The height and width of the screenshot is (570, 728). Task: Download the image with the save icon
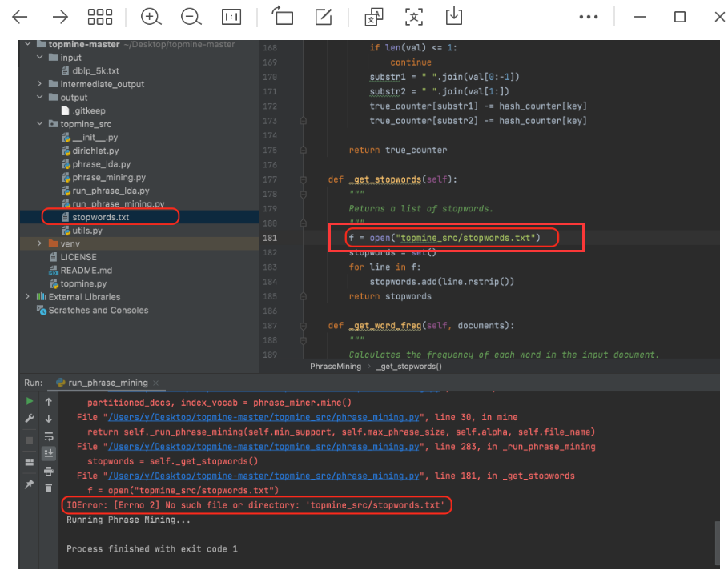[x=454, y=17]
